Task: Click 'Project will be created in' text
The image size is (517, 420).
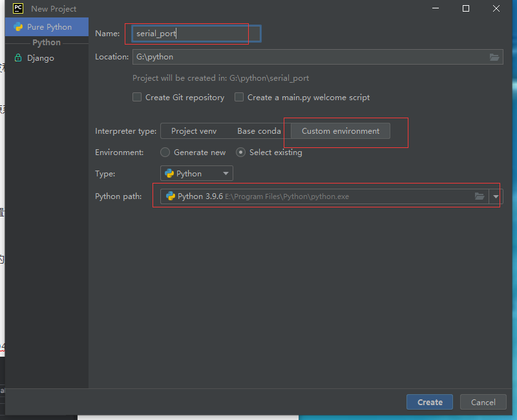Action: tap(220, 78)
